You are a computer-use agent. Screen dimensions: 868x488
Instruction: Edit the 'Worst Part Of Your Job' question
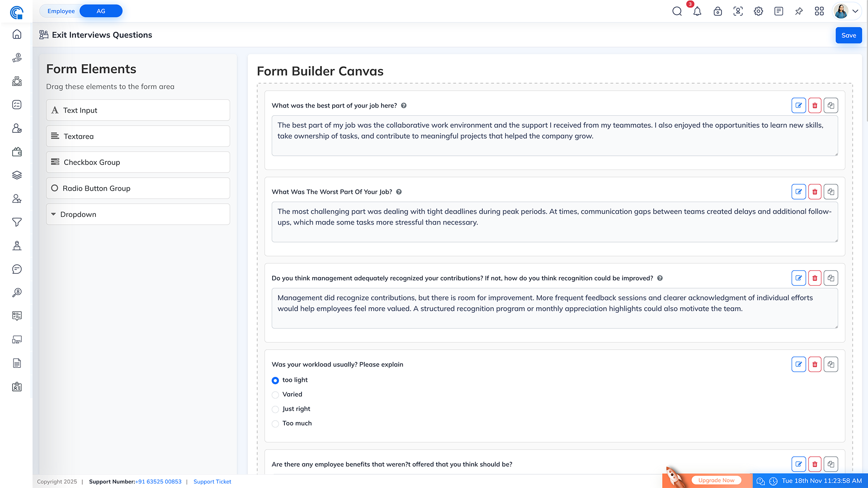tap(798, 192)
